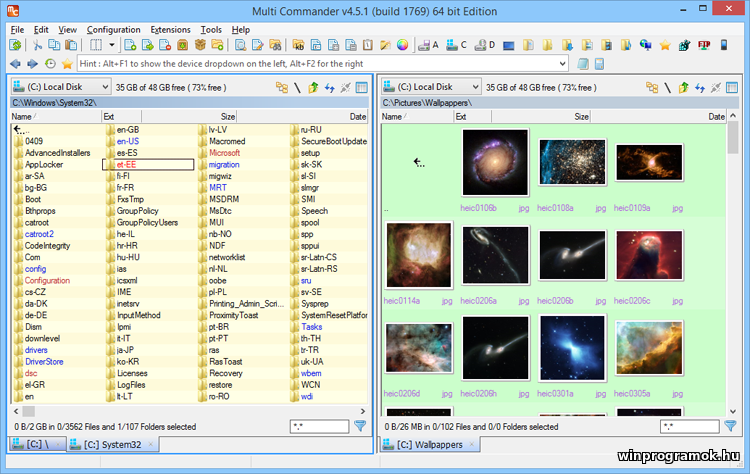
Task: Select the heic0206c red nebula thumbnail
Action: (649, 255)
